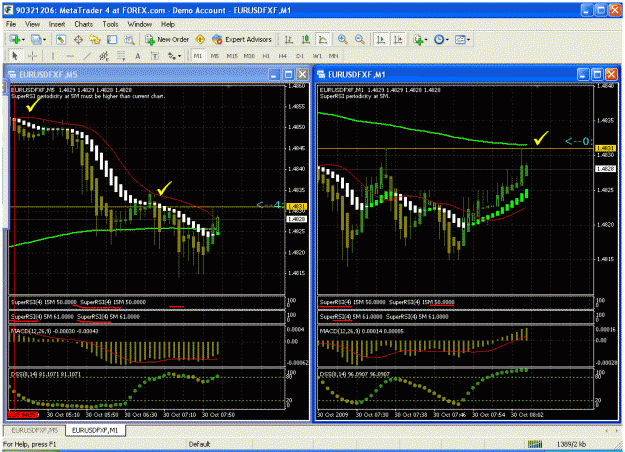Open the Profiles toolbar icon
The width and height of the screenshot is (625, 452).
pos(35,39)
